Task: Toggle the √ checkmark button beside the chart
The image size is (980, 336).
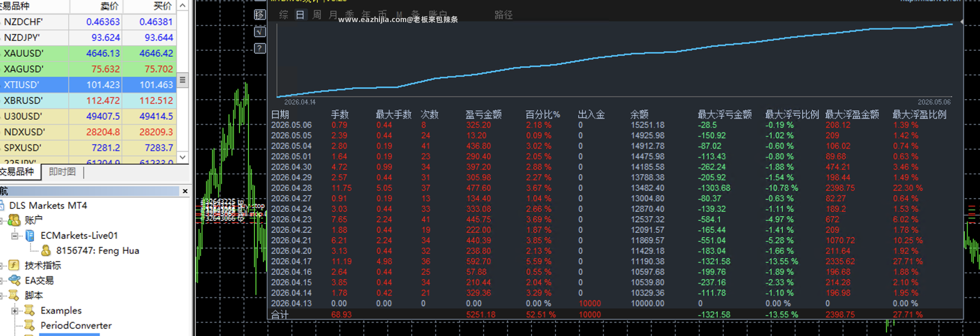Action: pyautogui.click(x=260, y=31)
